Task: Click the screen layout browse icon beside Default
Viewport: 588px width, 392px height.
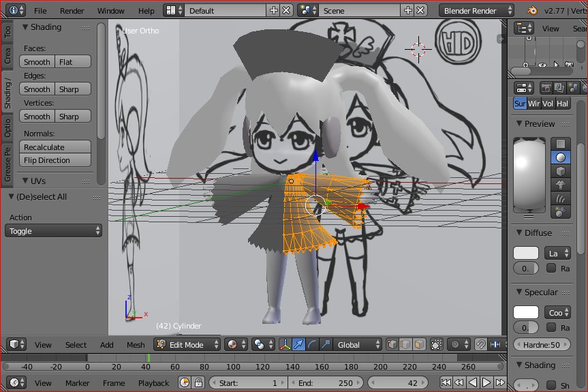Action: 174,10
